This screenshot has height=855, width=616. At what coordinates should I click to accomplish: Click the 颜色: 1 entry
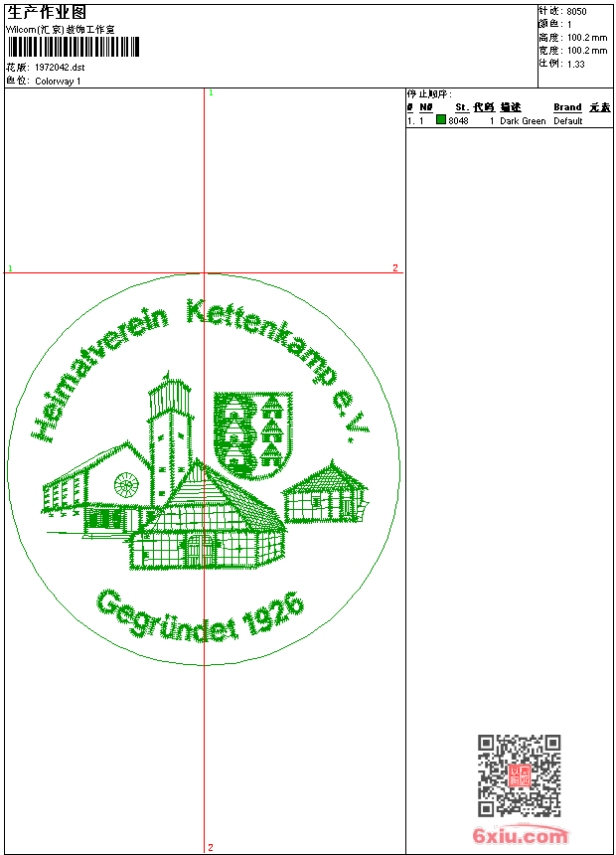coord(555,25)
